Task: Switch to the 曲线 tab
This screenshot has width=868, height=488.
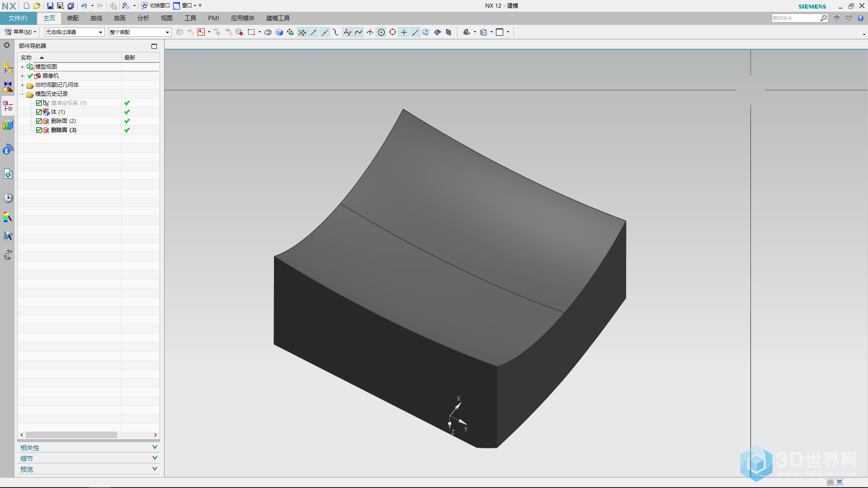Action: pyautogui.click(x=96, y=18)
